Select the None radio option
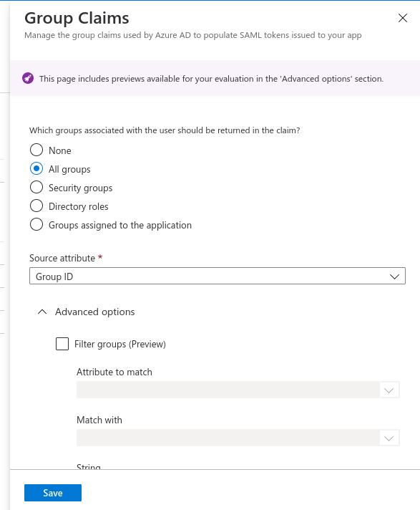 (36, 150)
